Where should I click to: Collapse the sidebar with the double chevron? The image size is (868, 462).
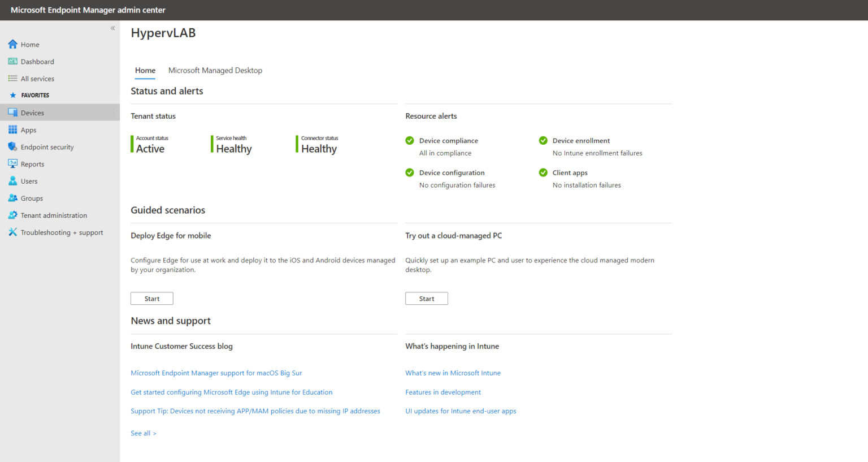coord(112,28)
